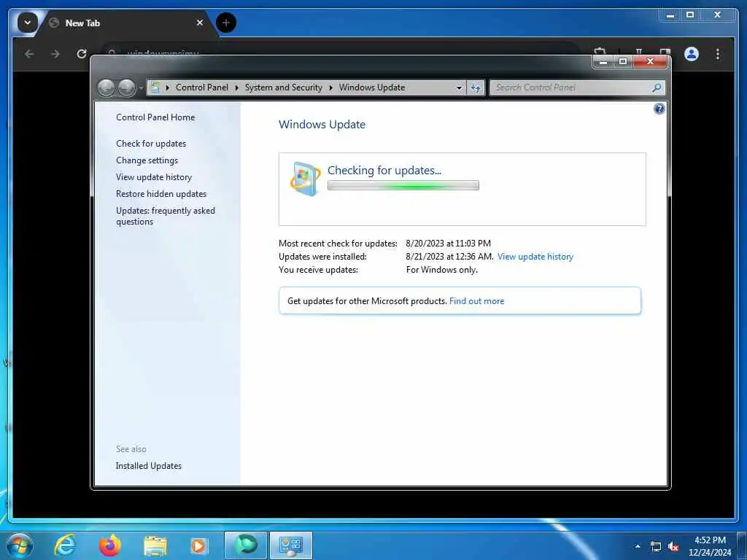747x560 pixels.
Task: Go back in Control Panel window
Action: pyautogui.click(x=106, y=87)
